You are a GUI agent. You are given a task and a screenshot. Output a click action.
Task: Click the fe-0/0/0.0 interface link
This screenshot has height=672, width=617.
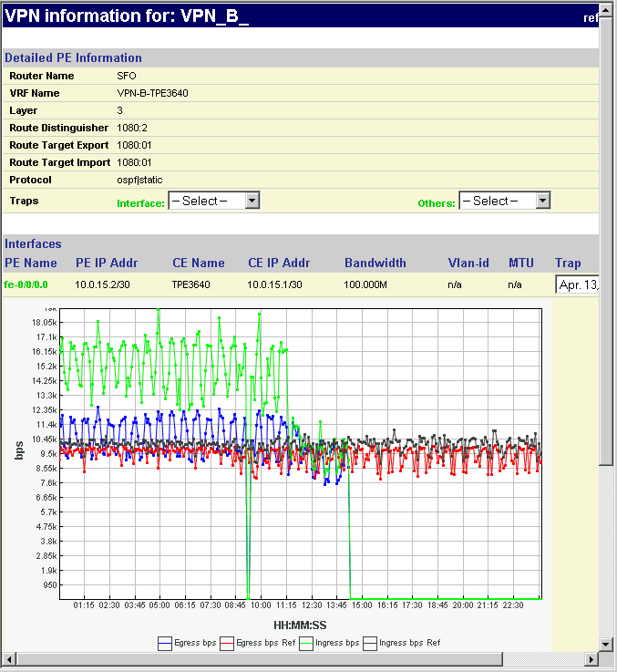(26, 284)
